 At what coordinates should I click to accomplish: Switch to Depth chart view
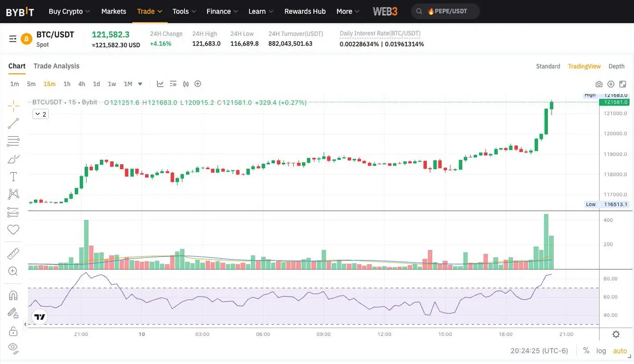(x=617, y=66)
